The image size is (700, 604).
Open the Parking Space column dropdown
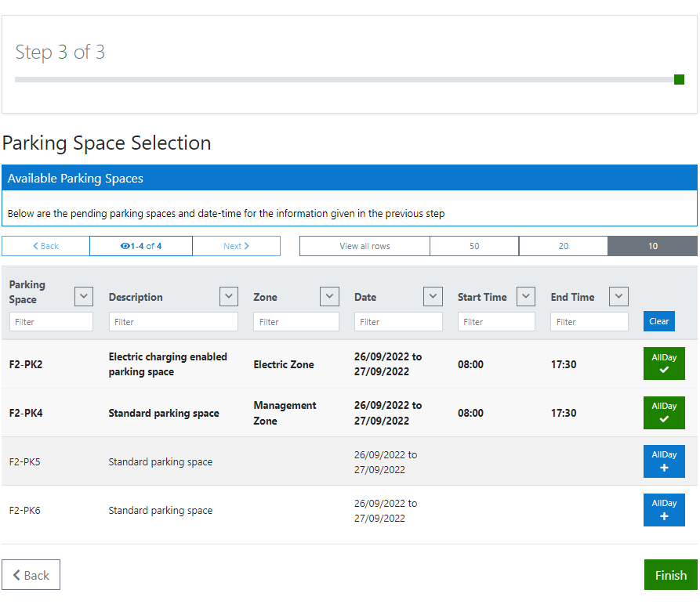[x=83, y=296]
